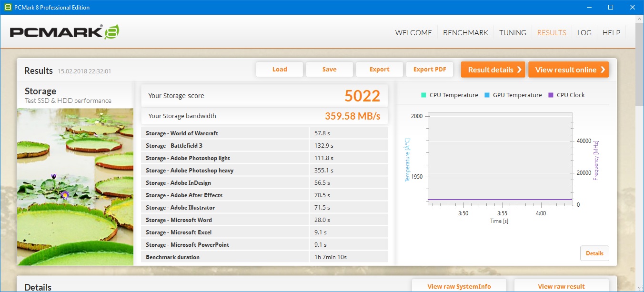Open the TUNING tab
The width and height of the screenshot is (644, 292).
point(513,33)
